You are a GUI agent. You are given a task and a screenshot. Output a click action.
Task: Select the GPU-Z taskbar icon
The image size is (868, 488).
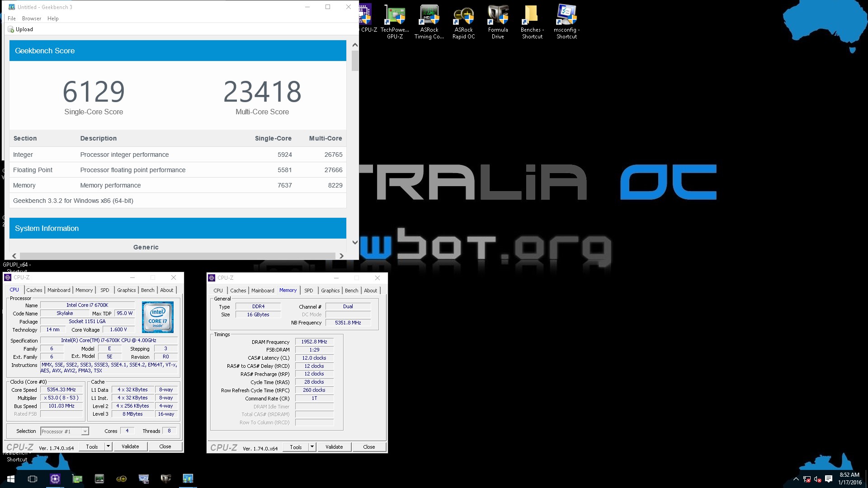[77, 479]
